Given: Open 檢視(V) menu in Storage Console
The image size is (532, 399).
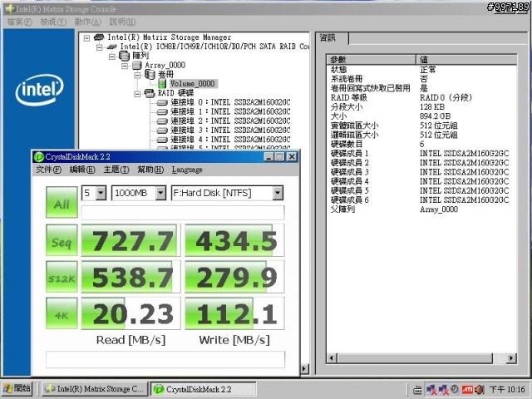Looking at the screenshot, I should tap(53, 22).
